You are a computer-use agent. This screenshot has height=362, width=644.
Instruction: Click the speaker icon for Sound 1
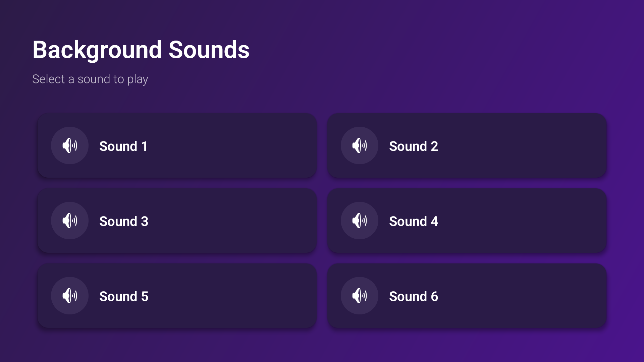(70, 145)
